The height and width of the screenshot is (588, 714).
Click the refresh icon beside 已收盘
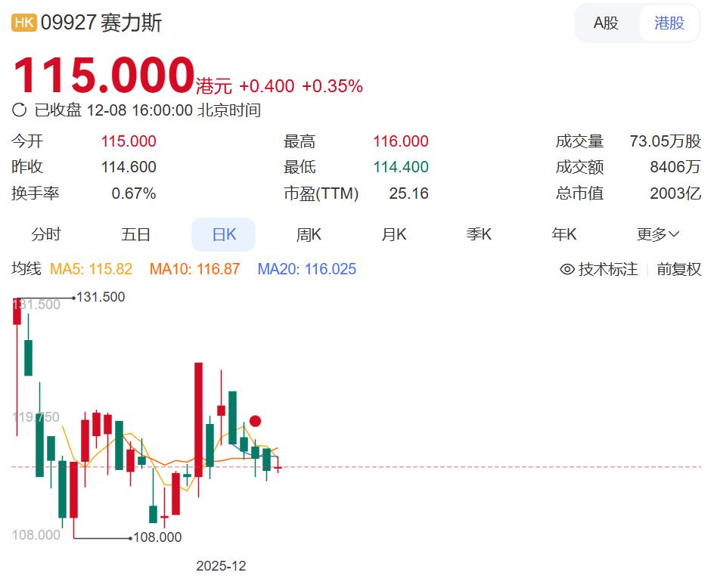pyautogui.click(x=20, y=110)
